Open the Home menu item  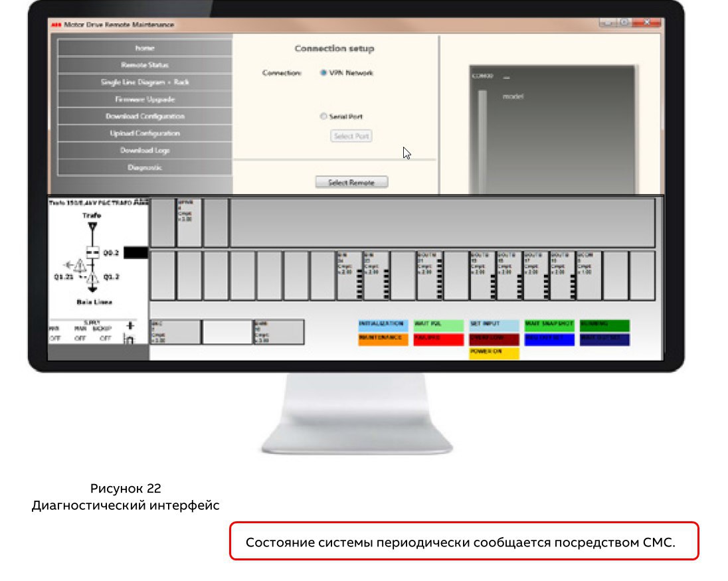pos(144,48)
